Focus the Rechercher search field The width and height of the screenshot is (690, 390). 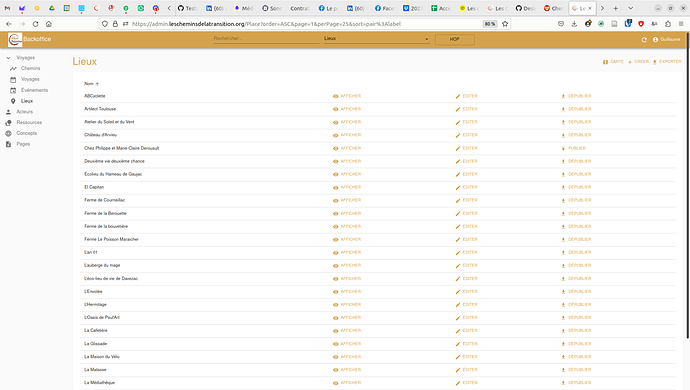266,39
